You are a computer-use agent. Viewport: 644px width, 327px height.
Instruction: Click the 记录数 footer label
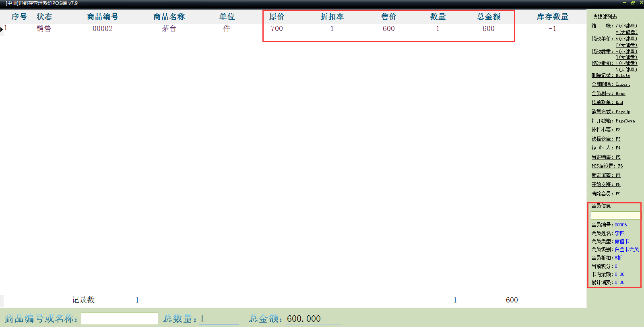pos(83,300)
